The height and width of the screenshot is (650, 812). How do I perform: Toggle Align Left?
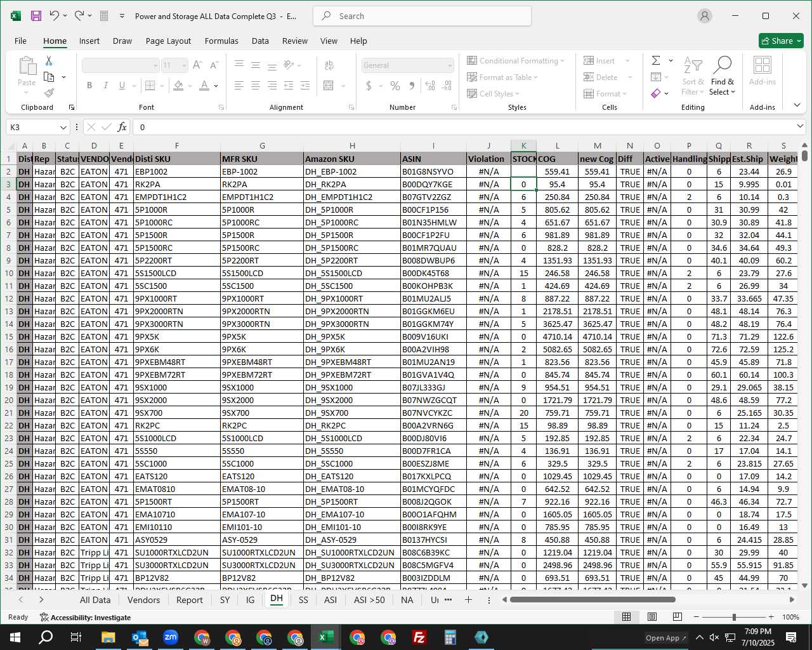(239, 85)
